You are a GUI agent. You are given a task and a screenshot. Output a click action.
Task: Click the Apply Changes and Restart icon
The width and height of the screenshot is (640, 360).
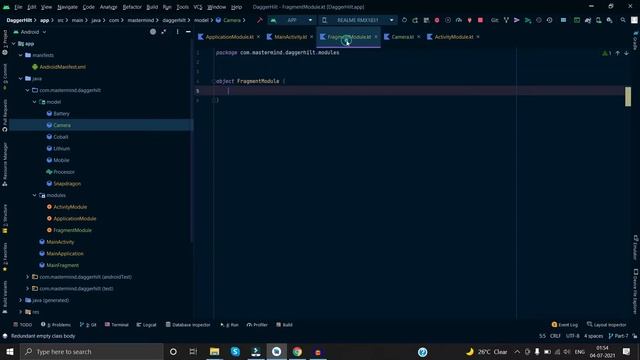pyautogui.click(x=415, y=20)
